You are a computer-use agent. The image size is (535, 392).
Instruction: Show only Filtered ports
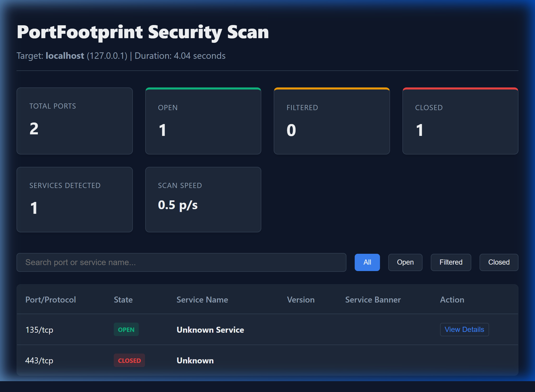click(x=451, y=262)
